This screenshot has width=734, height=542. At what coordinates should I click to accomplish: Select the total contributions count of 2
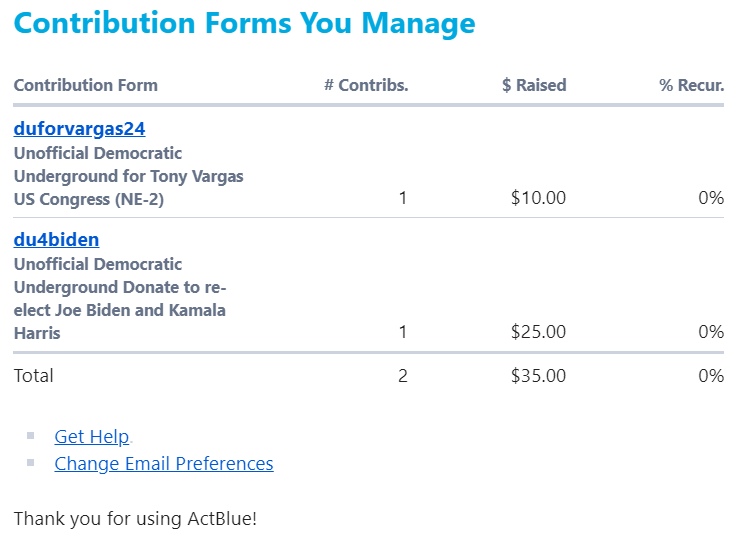pyautogui.click(x=403, y=376)
